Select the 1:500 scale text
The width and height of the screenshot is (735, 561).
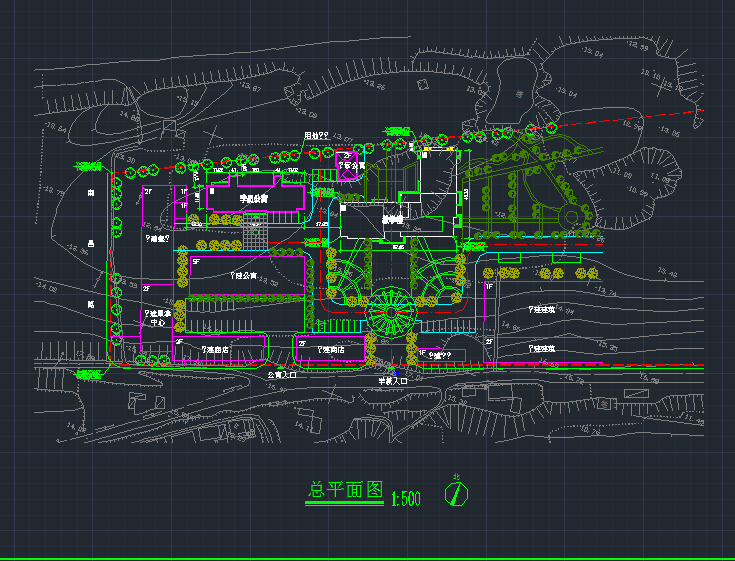click(405, 497)
